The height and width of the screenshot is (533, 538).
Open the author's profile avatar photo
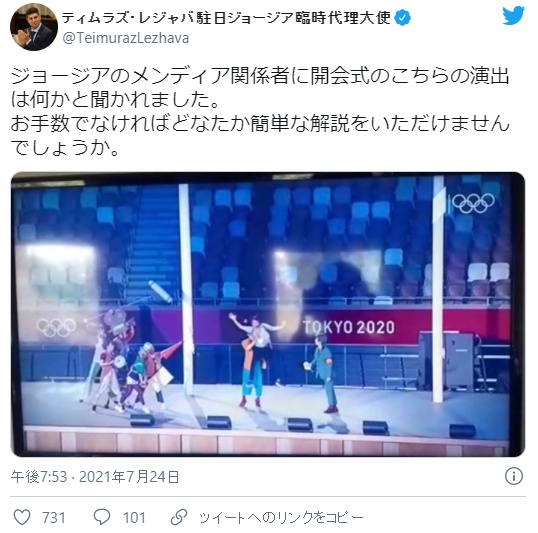(x=34, y=27)
